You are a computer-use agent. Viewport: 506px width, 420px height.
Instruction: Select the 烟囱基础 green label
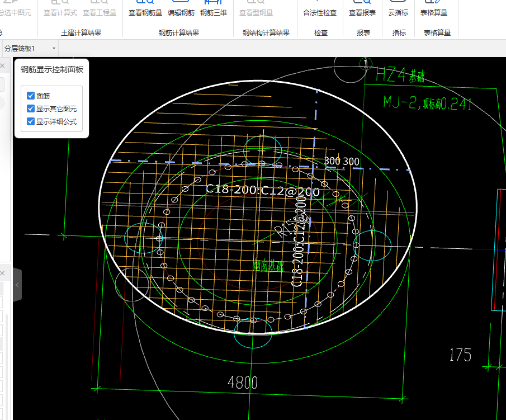268,265
